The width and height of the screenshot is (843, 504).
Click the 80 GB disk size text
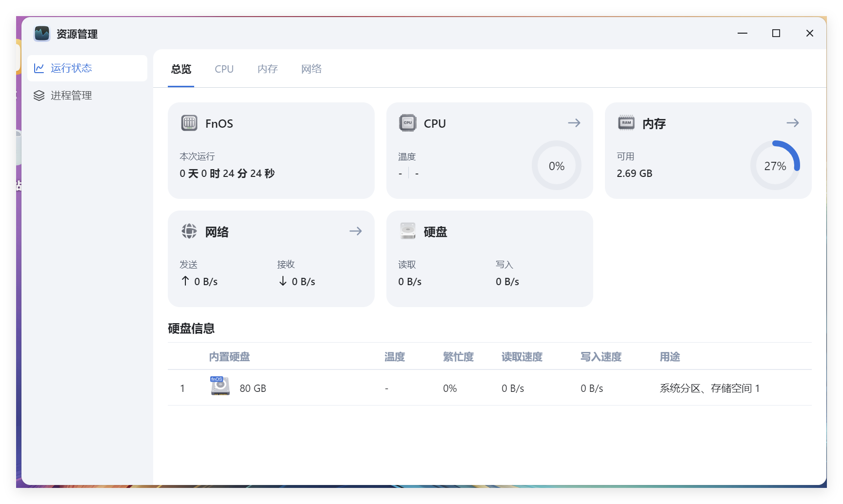pos(253,388)
